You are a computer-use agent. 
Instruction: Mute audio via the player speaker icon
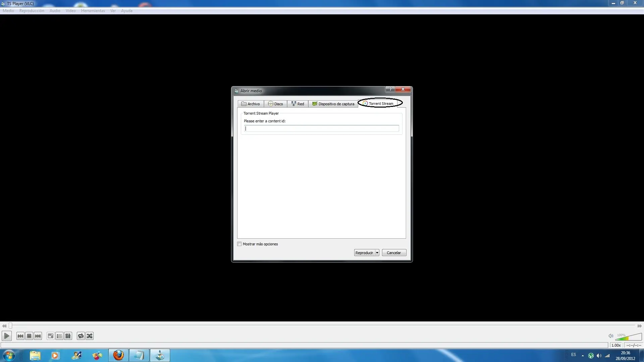click(x=611, y=336)
